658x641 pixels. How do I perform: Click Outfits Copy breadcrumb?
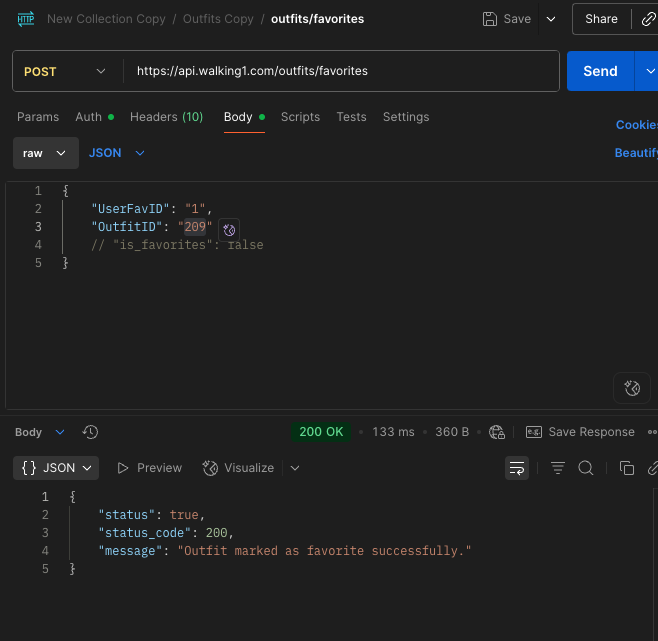coord(218,19)
